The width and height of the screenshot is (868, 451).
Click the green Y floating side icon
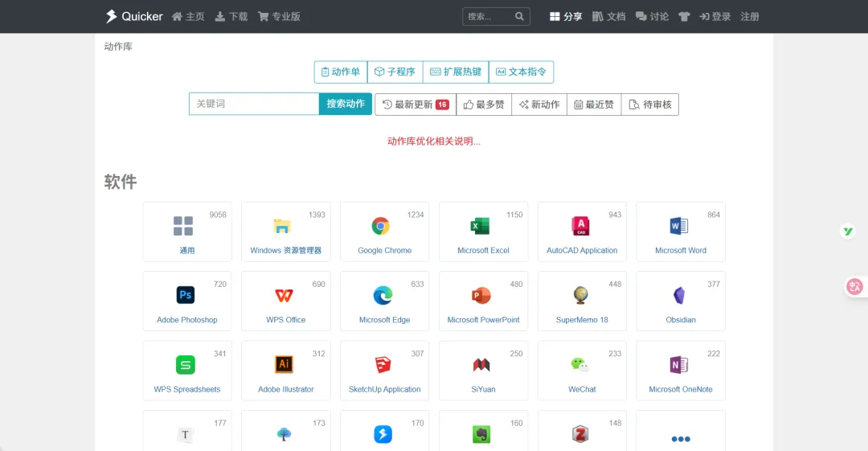(848, 231)
